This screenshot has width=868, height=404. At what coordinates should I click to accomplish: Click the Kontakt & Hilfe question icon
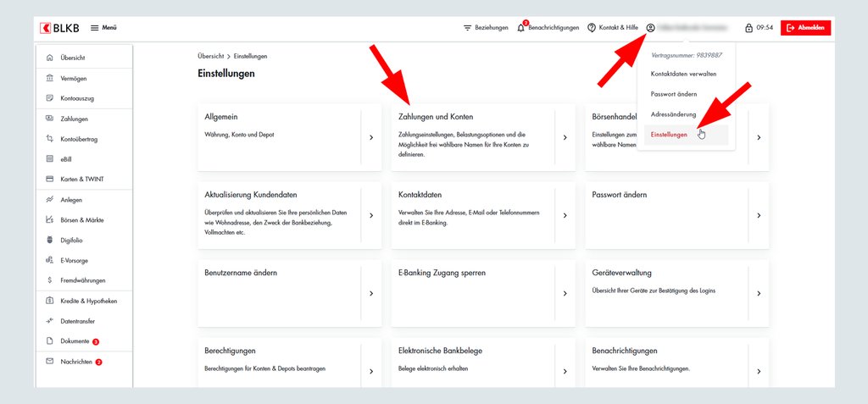(591, 28)
